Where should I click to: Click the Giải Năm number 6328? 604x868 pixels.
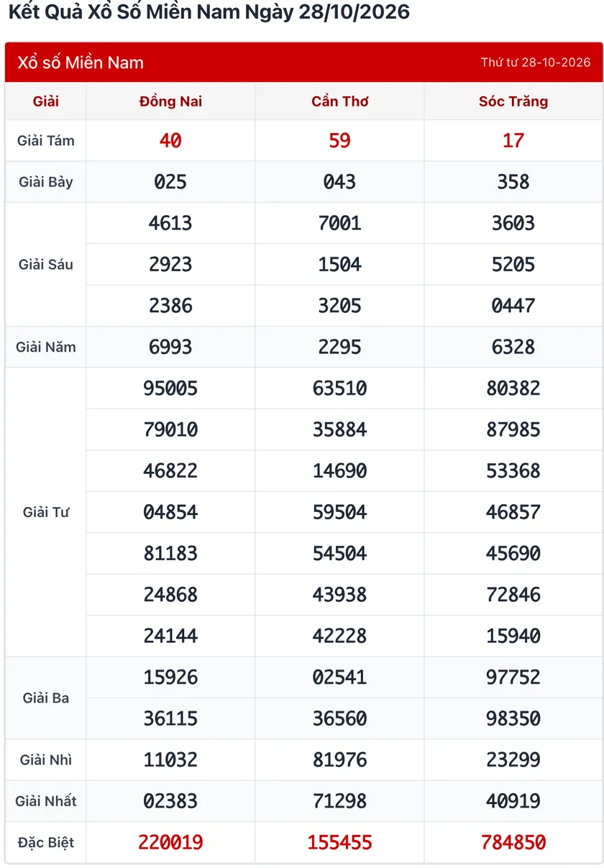pyautogui.click(x=513, y=347)
